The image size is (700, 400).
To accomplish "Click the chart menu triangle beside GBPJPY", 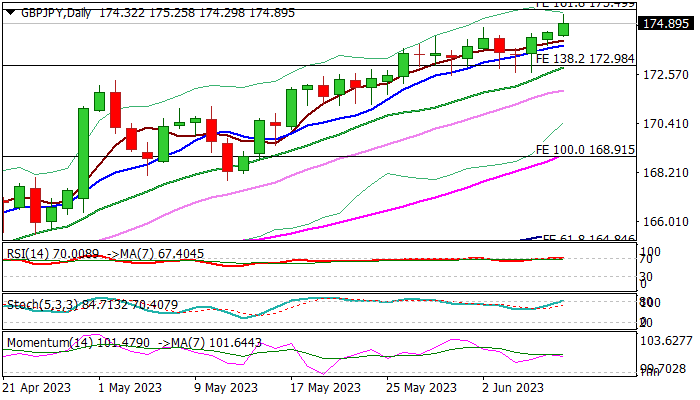I will (x=11, y=13).
